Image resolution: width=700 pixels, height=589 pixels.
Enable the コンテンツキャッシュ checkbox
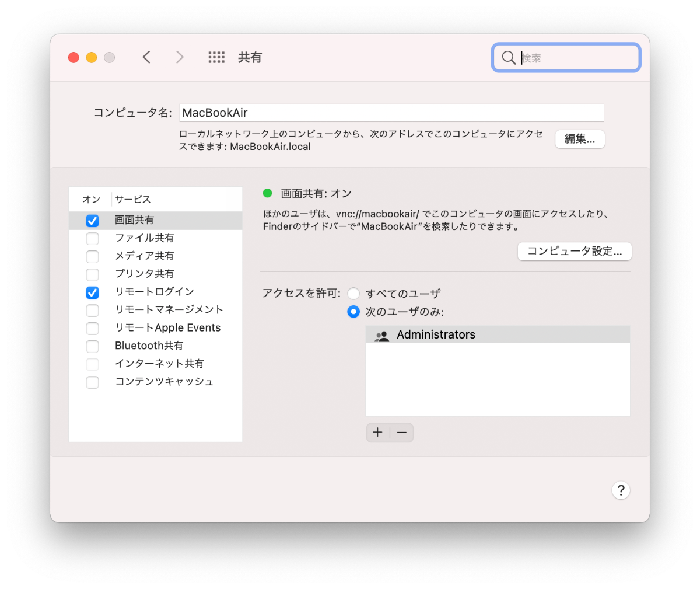click(92, 382)
